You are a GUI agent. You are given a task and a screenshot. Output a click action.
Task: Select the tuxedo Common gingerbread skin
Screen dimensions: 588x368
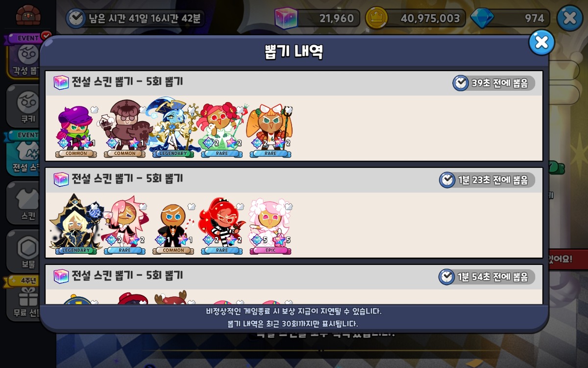[x=173, y=228]
